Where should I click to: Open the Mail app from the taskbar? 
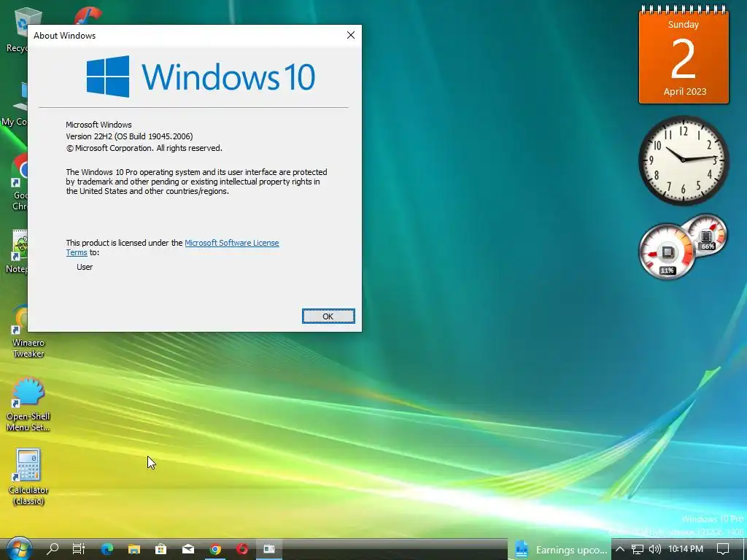[188, 549]
